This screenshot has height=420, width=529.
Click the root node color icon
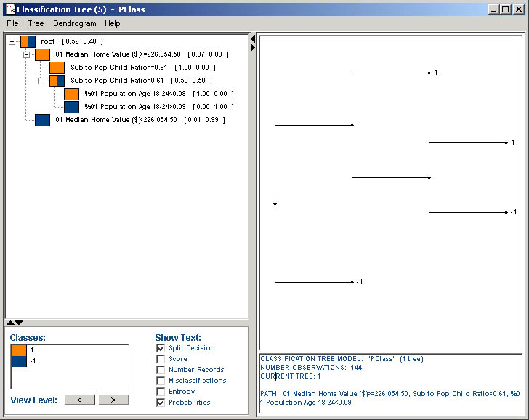28,41
